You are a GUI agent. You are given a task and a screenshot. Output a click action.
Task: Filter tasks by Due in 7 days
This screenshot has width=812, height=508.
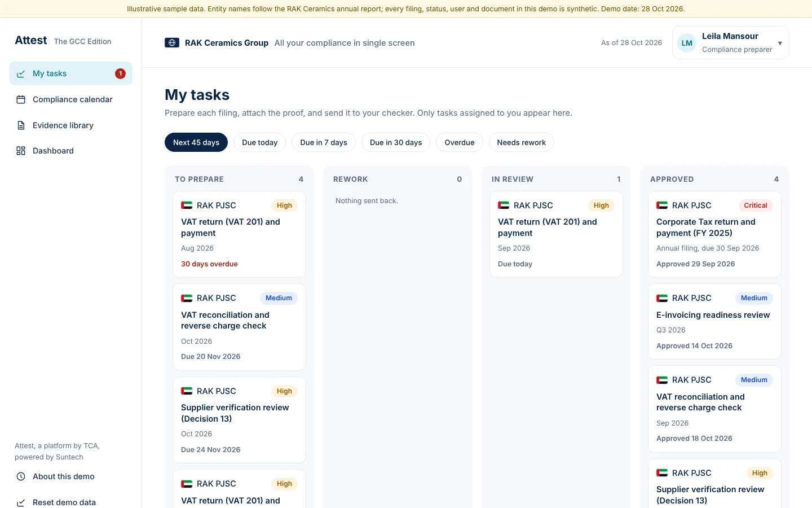(x=324, y=142)
